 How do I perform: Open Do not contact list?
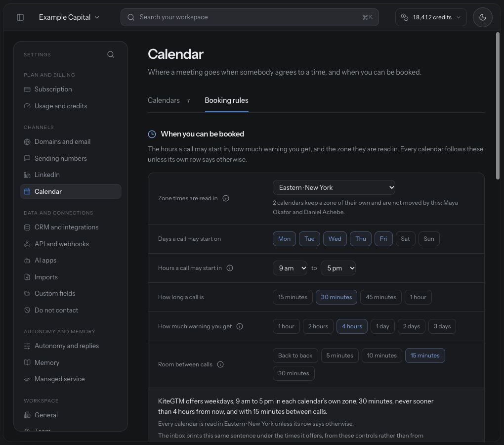pos(70,310)
